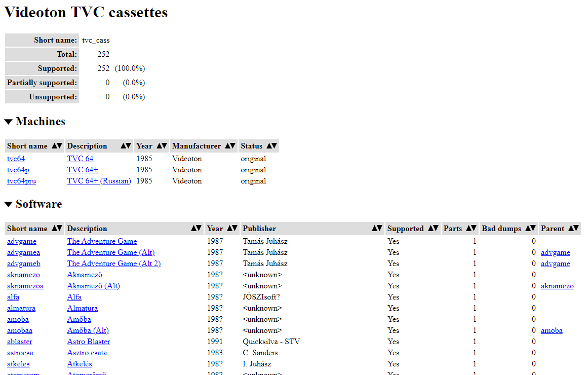Open the Astro Blaster link
This screenshot has height=375, width=588.
(x=89, y=342)
